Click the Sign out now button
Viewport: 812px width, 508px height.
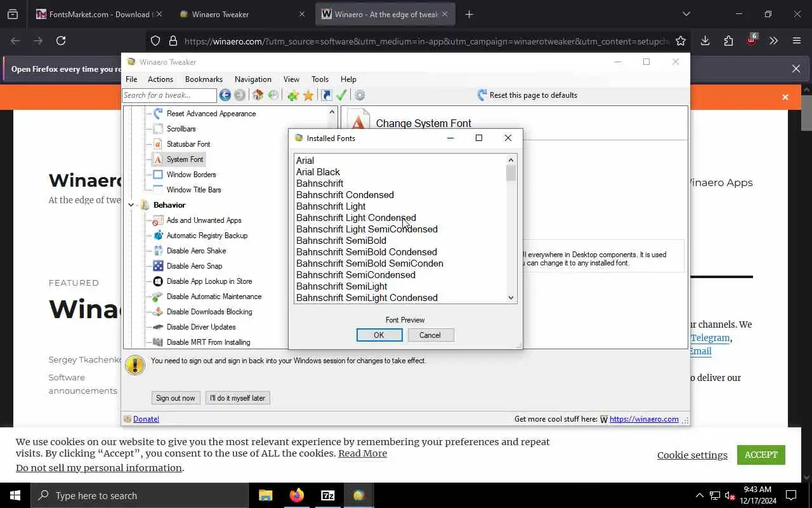(176, 398)
